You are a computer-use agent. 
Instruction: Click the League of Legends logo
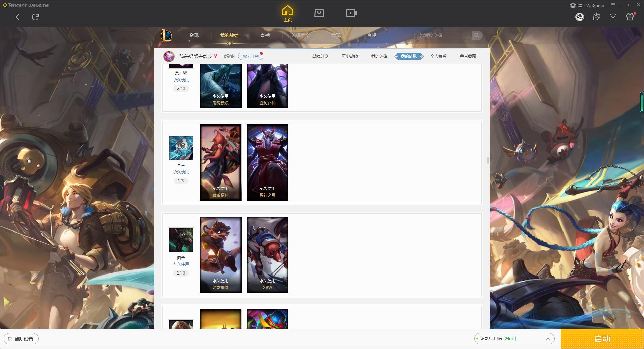(x=166, y=35)
